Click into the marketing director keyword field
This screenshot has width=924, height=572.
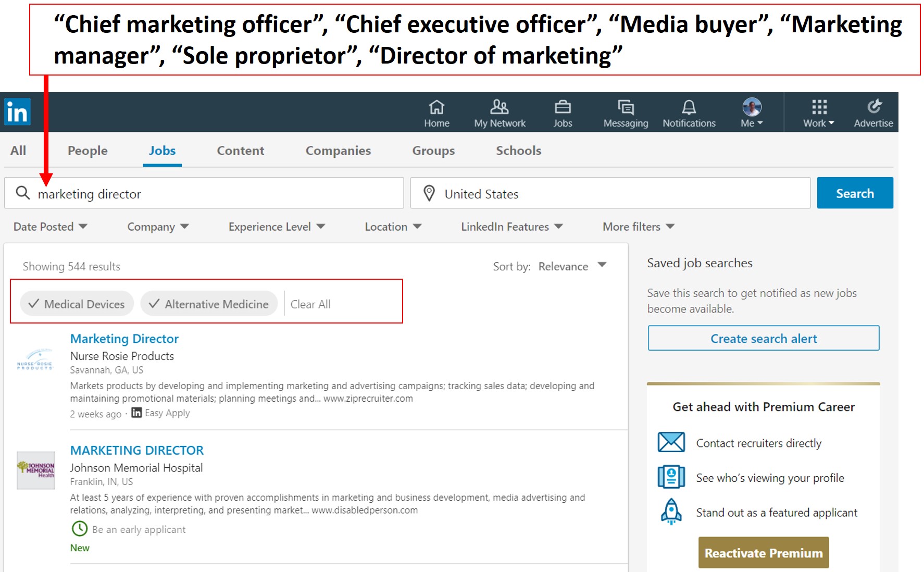click(204, 193)
